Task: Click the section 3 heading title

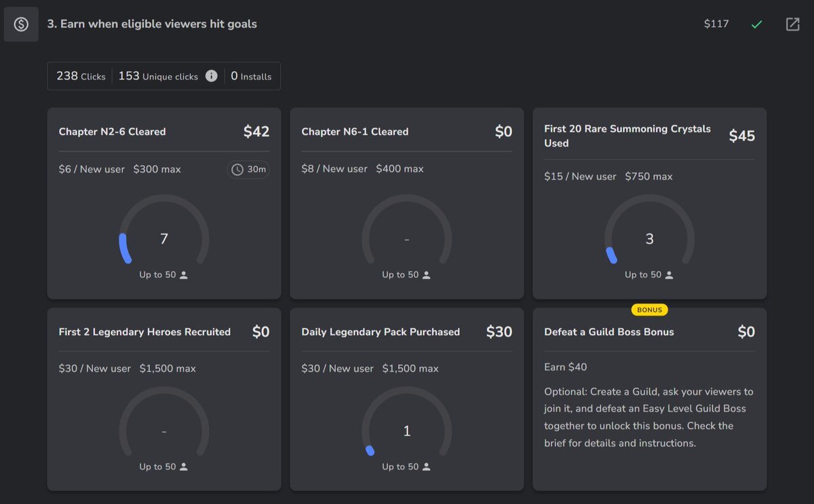Action: point(152,24)
